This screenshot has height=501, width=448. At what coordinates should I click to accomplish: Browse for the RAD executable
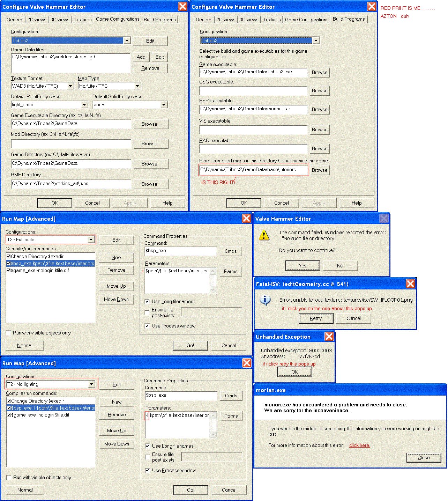coord(320,148)
